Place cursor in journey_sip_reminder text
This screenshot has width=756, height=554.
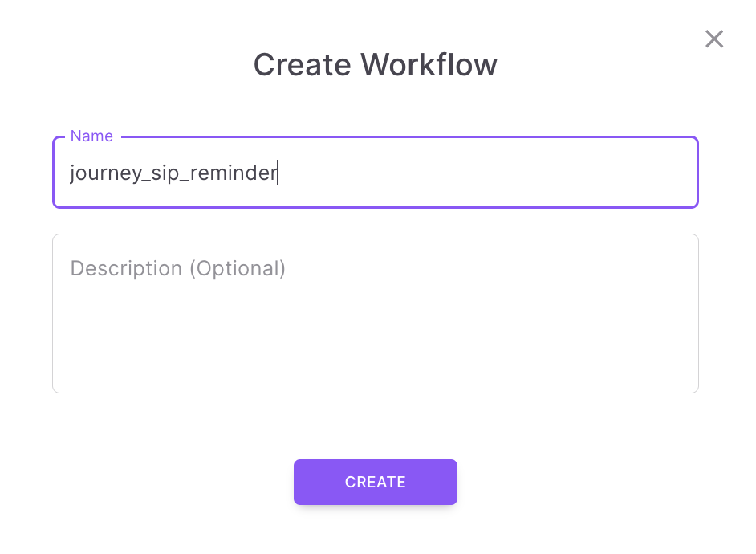click(173, 173)
